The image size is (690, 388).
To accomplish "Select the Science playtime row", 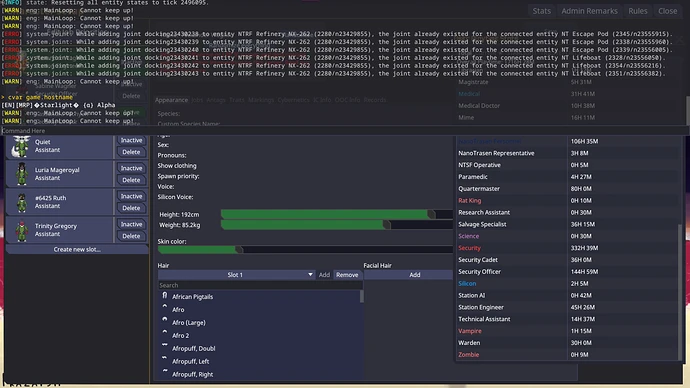I will (x=568, y=236).
